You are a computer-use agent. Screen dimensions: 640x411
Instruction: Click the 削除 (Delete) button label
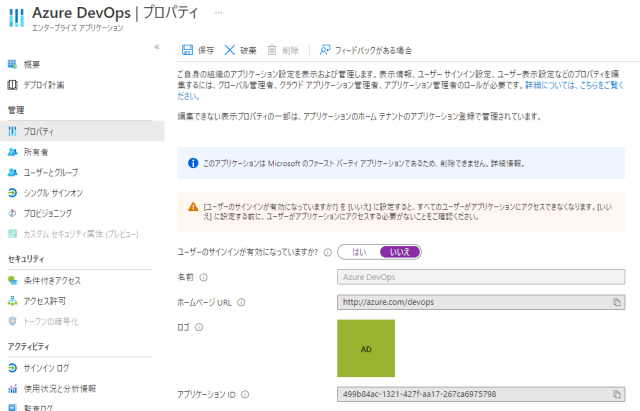click(290, 51)
